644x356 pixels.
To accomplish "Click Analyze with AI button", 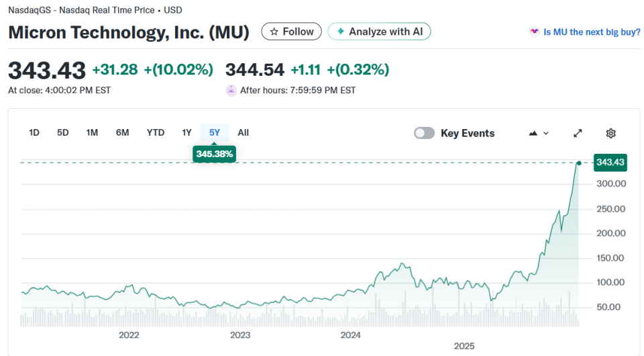I will point(379,32).
